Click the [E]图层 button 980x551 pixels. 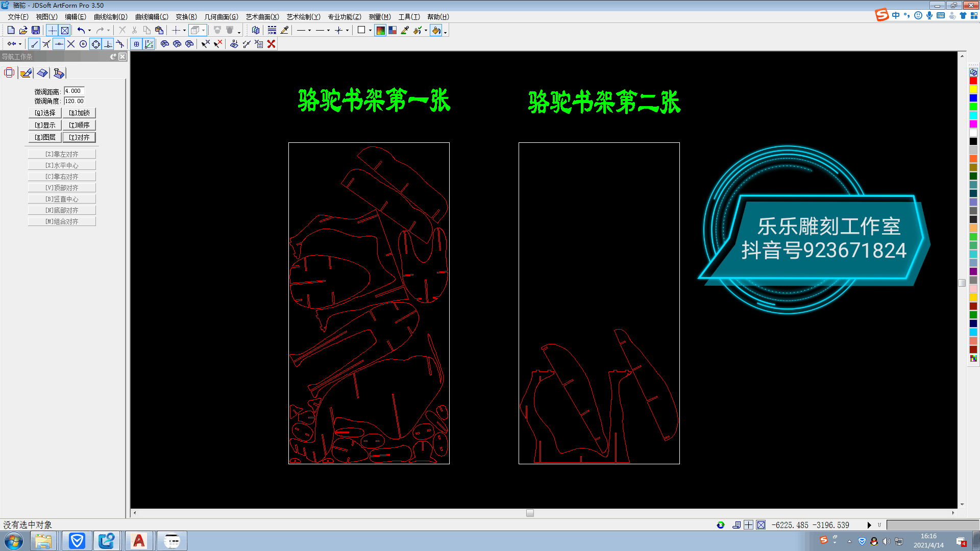[x=45, y=137]
